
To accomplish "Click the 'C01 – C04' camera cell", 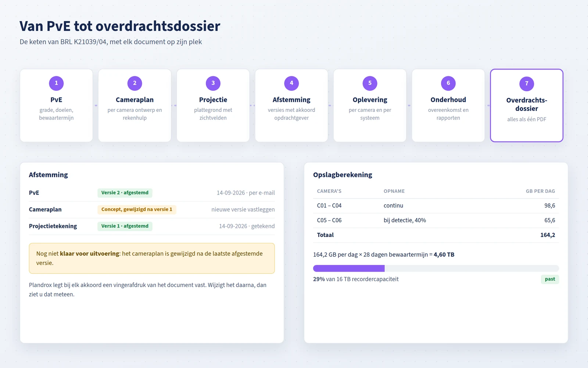I will 329,206.
